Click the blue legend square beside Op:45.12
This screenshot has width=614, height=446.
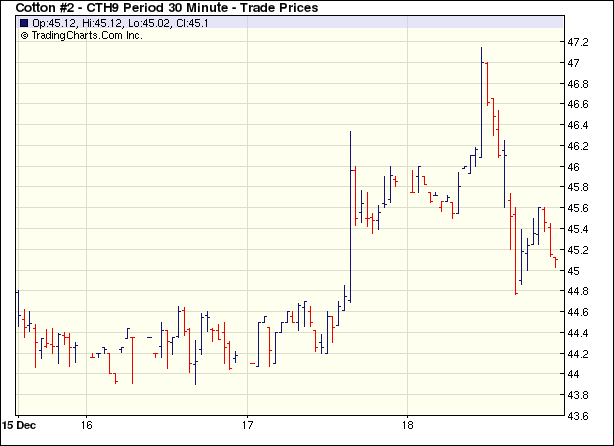point(25,23)
